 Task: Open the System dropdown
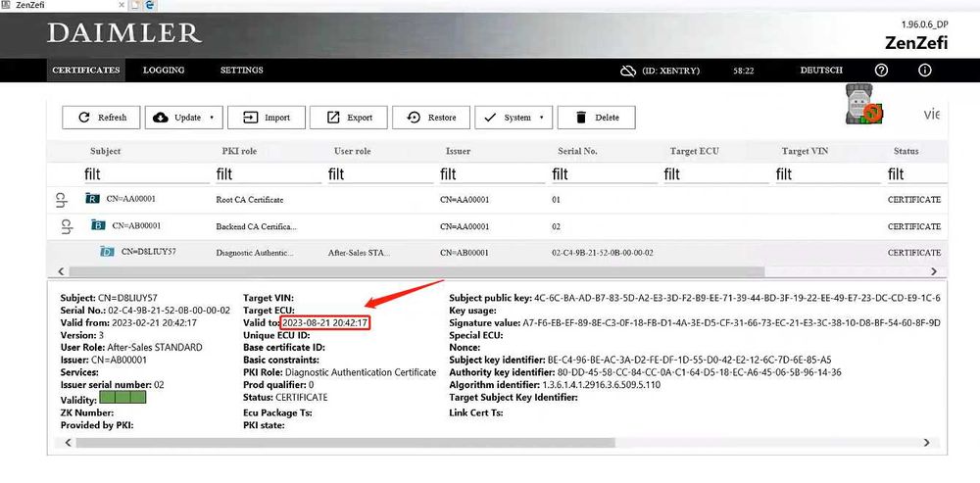pos(514,118)
